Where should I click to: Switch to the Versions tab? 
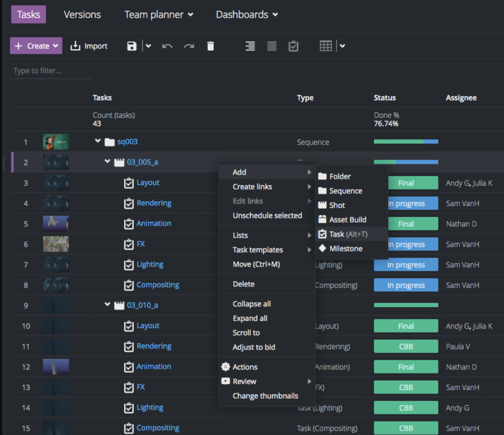click(x=82, y=15)
